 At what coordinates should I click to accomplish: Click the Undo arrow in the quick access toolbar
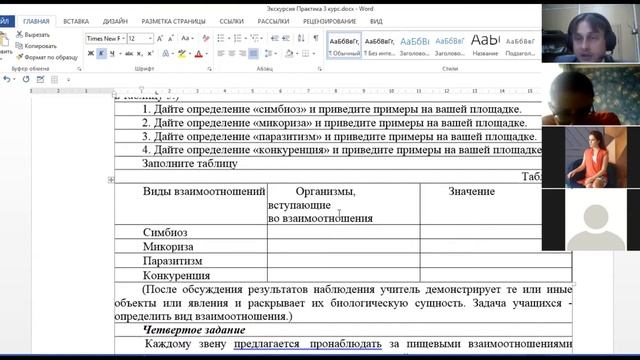(x=7, y=79)
